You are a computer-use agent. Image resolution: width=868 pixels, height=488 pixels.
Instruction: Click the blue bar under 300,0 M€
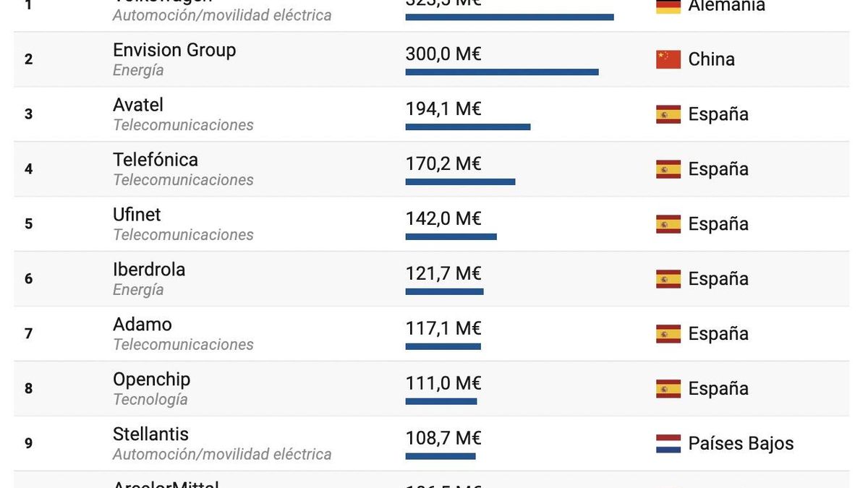(502, 72)
